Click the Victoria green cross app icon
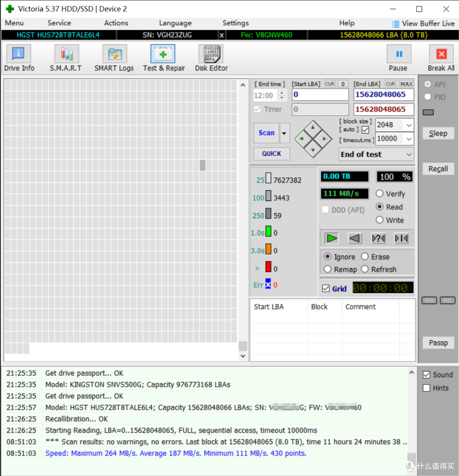The width and height of the screenshot is (459, 476). click(10, 9)
